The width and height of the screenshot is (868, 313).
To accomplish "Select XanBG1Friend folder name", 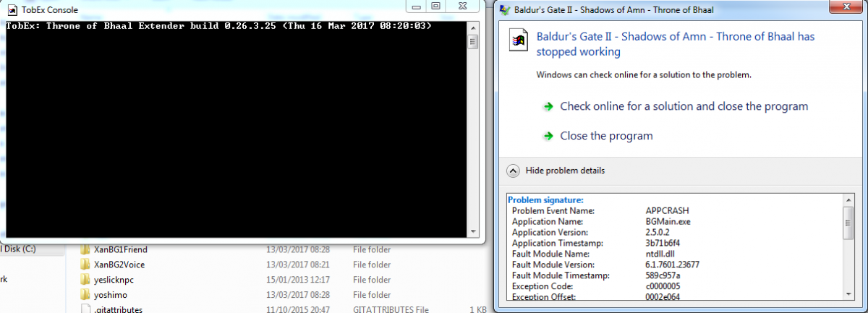I will click(120, 249).
